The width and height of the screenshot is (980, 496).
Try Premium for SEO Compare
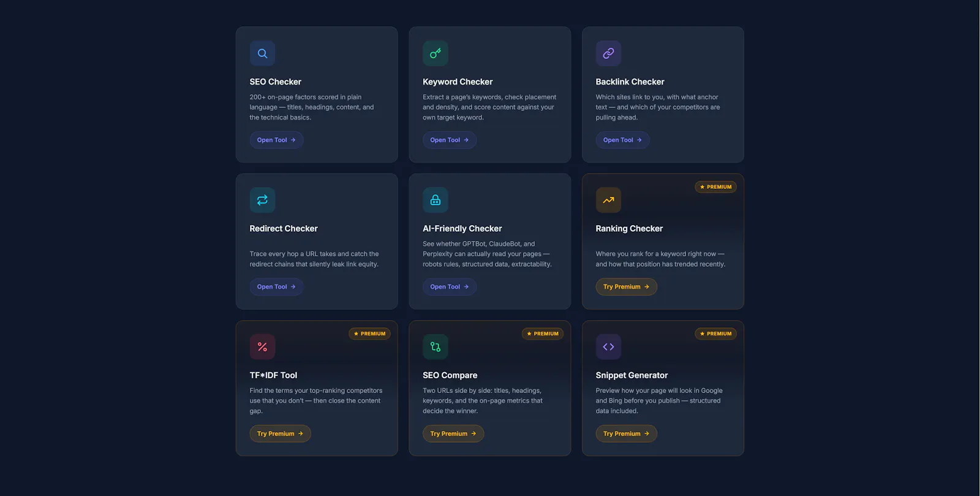tap(453, 433)
